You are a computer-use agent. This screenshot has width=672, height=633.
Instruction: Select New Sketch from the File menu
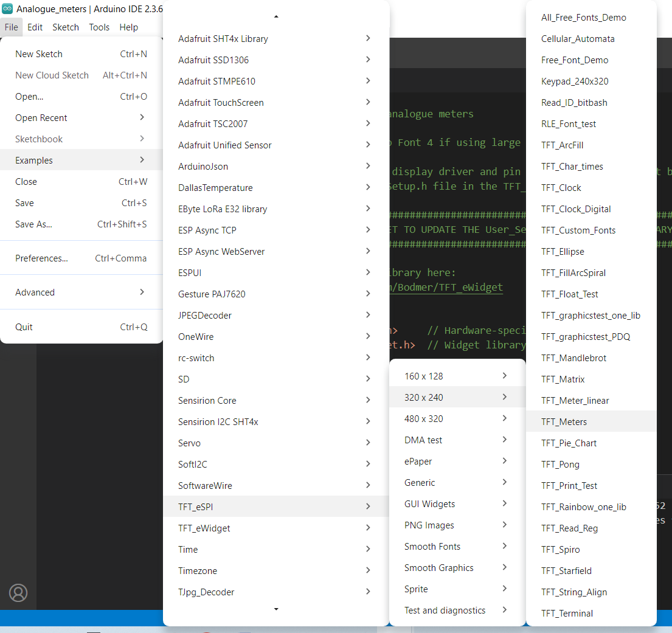click(x=39, y=54)
